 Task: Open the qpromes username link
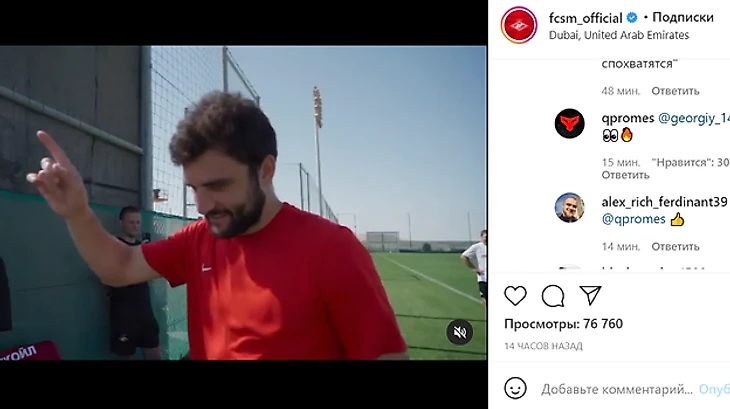coord(628,118)
